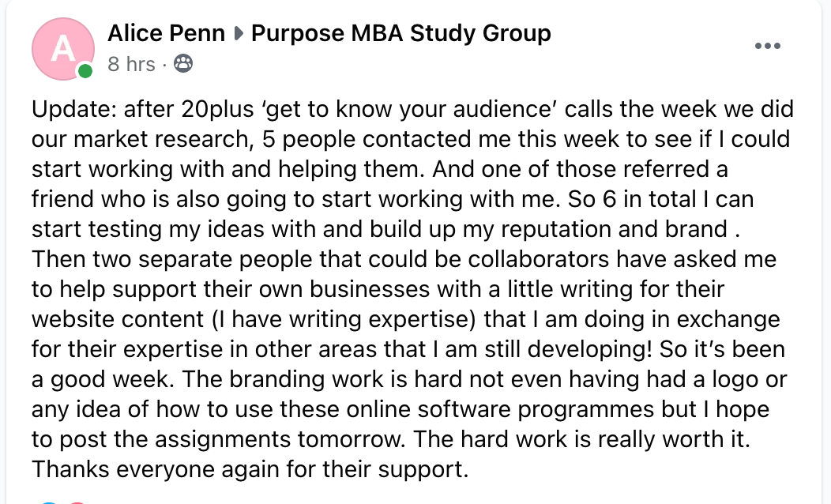The image size is (831, 504).
Task: Open the Purpose MBA Study Group link
Action: click(x=401, y=33)
